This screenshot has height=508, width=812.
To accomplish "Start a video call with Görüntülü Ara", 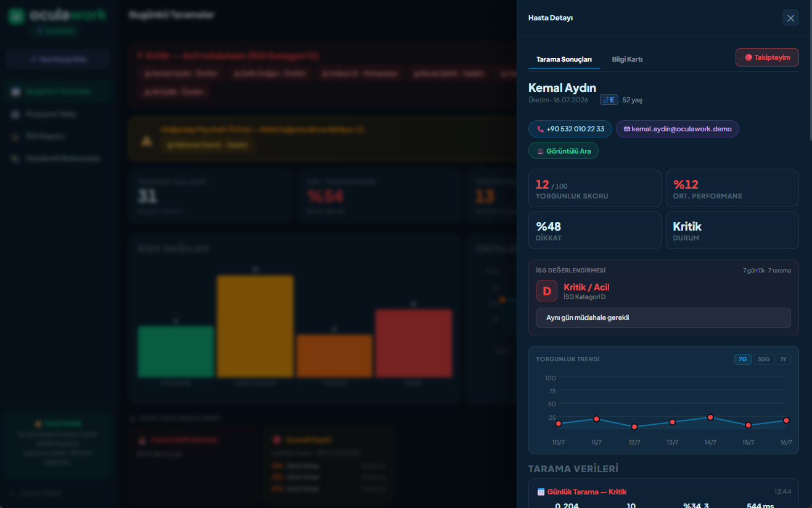I will point(564,151).
